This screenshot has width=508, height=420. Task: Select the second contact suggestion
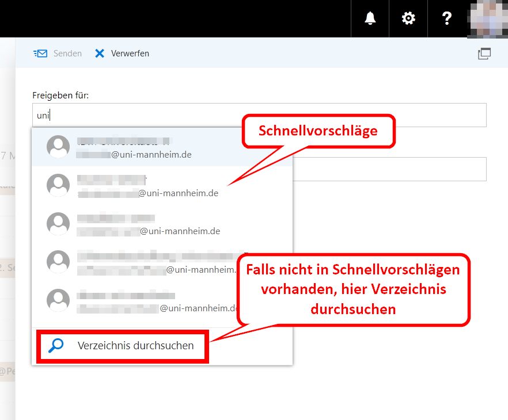(x=162, y=185)
